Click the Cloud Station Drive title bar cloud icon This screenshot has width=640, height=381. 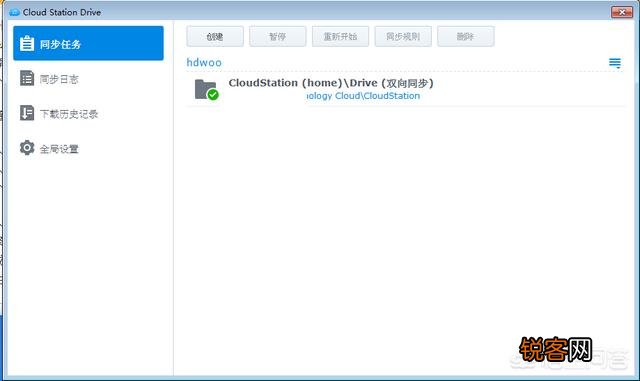14,12
